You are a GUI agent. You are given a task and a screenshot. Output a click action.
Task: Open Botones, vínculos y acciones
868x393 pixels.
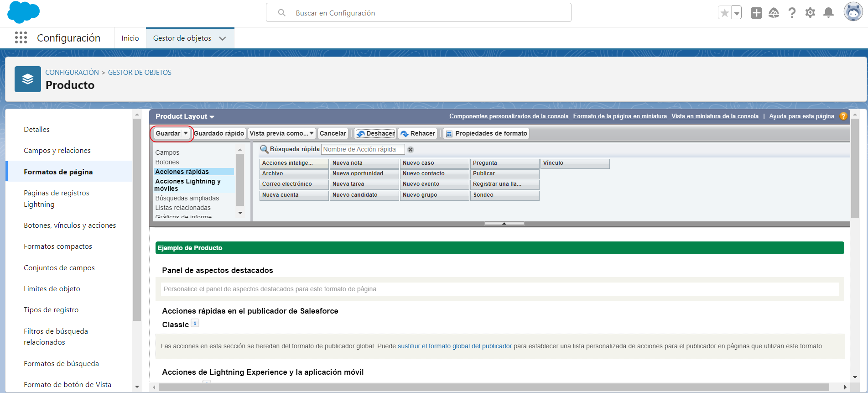[x=70, y=225]
